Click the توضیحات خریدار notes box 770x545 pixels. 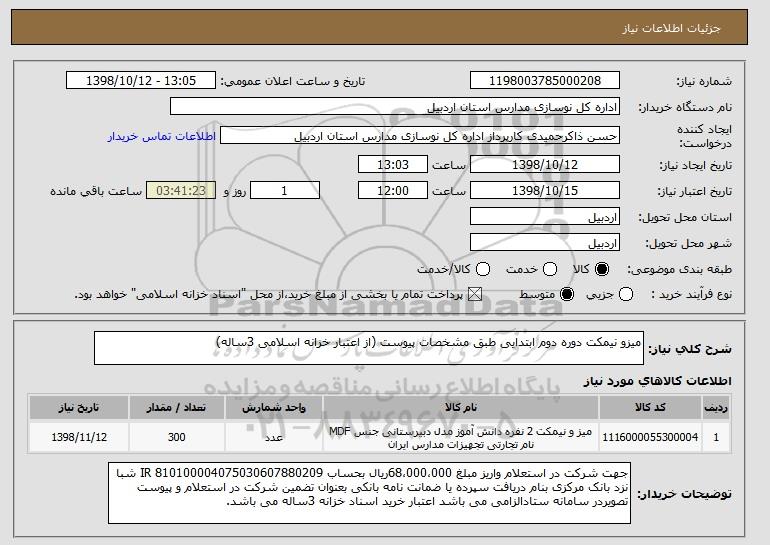click(x=369, y=493)
